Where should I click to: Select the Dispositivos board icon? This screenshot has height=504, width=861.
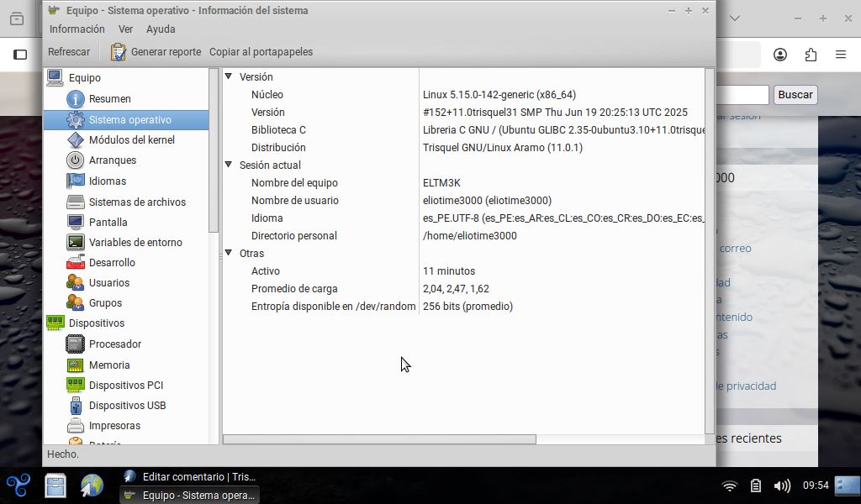tap(55, 323)
